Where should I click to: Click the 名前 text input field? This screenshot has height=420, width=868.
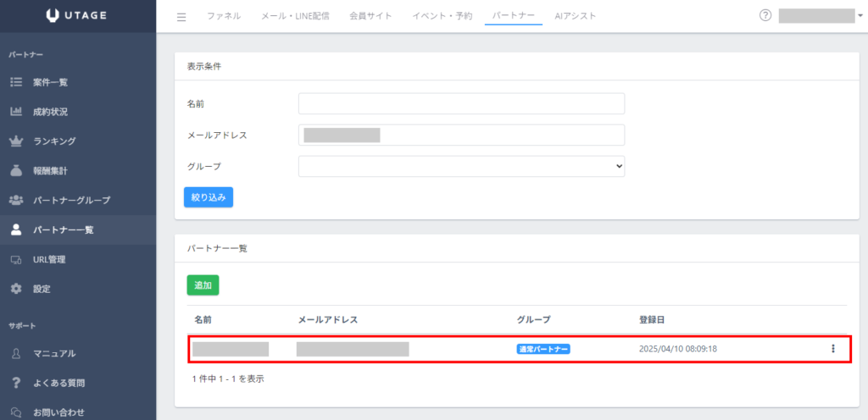[x=461, y=103]
